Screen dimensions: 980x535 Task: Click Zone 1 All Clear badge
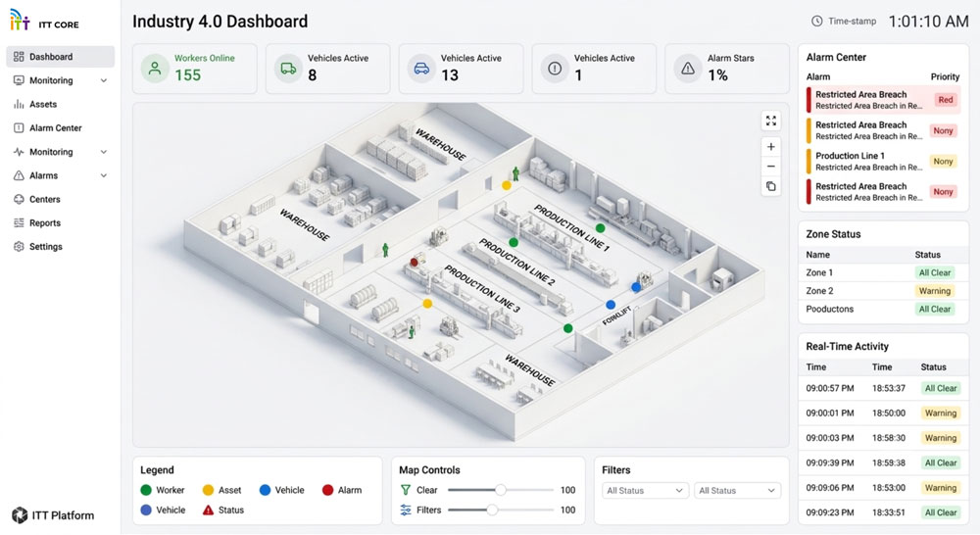(x=934, y=273)
